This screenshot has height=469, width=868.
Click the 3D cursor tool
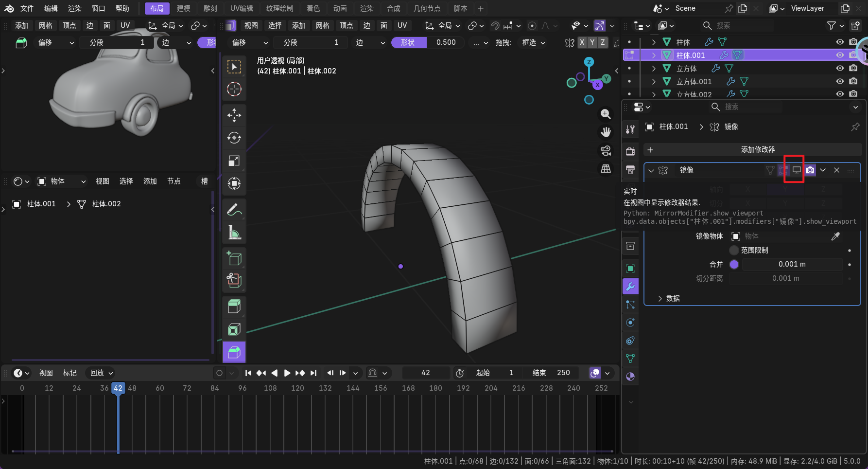234,89
